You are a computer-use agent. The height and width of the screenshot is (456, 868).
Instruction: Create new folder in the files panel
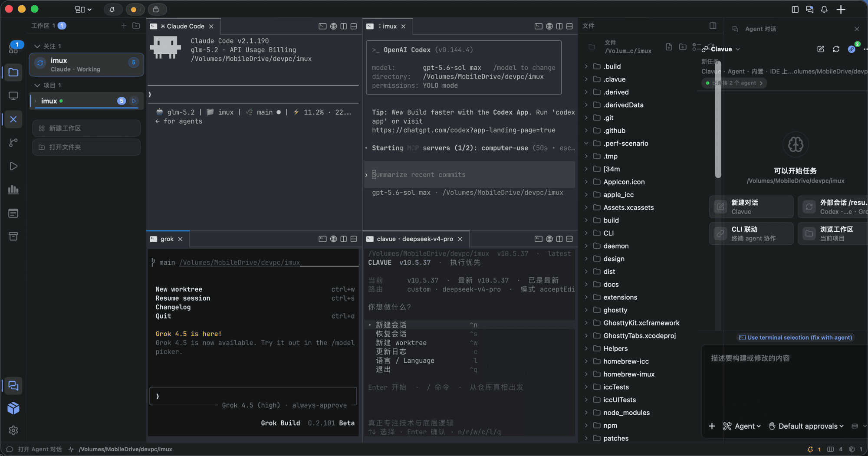coord(683,47)
